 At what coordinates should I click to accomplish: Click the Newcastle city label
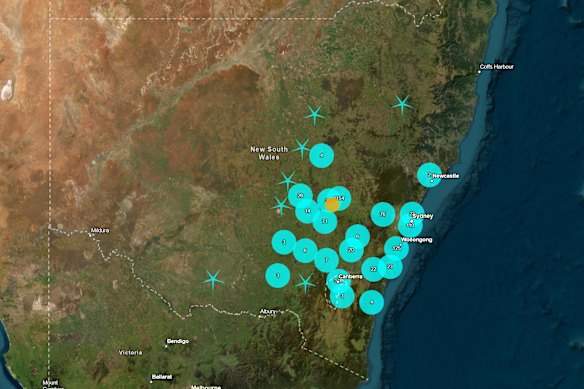(446, 176)
